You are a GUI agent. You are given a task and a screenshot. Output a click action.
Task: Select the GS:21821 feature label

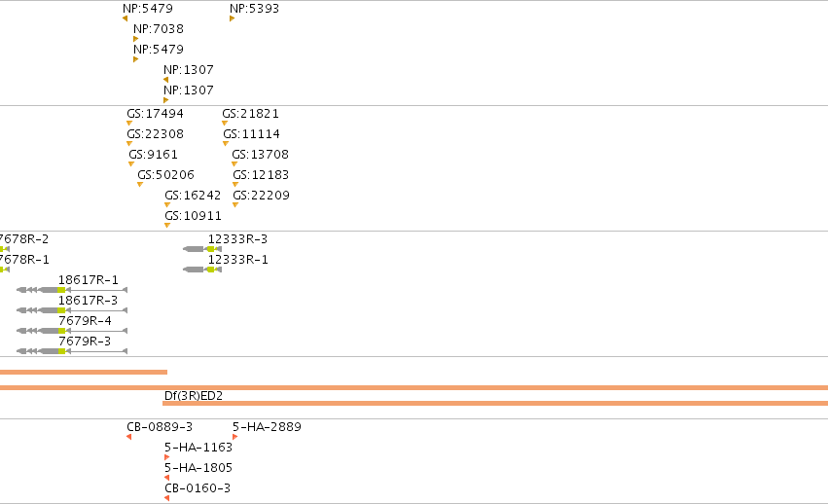tap(250, 114)
